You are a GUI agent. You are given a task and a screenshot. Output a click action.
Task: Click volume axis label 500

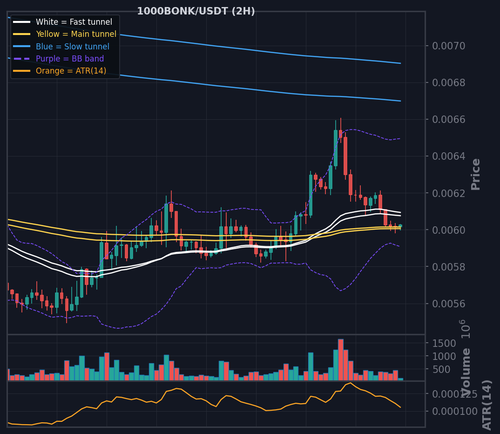[441, 369]
